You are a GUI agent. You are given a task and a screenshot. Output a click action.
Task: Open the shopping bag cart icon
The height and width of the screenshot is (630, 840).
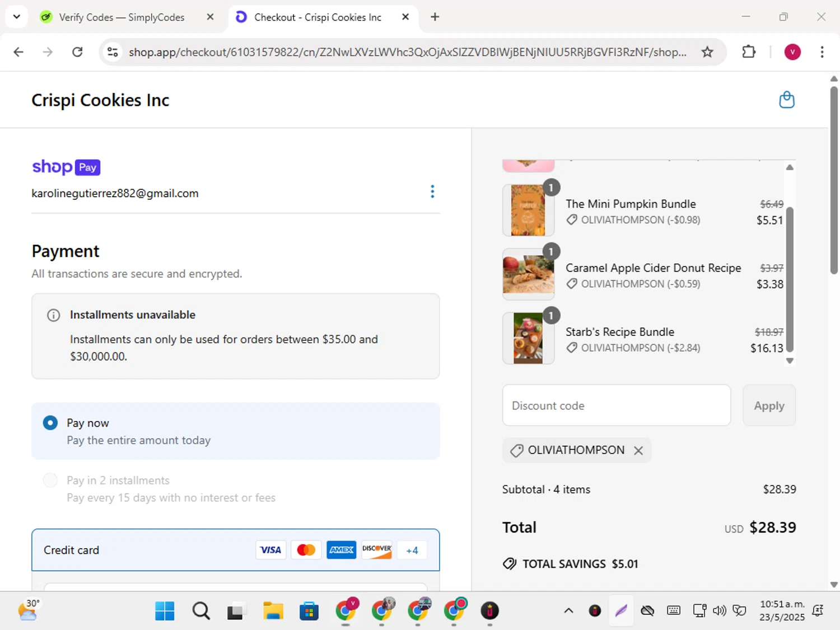click(x=787, y=100)
